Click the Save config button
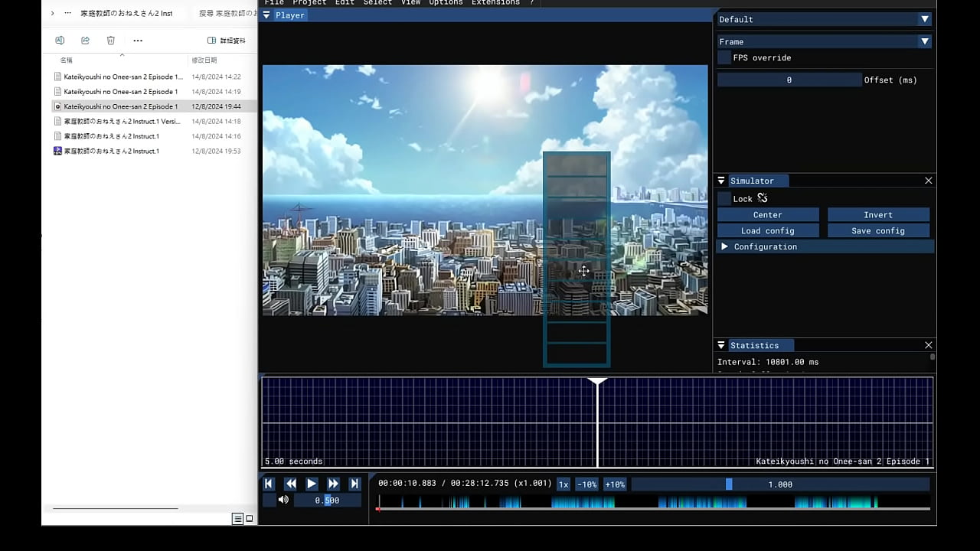 click(878, 230)
